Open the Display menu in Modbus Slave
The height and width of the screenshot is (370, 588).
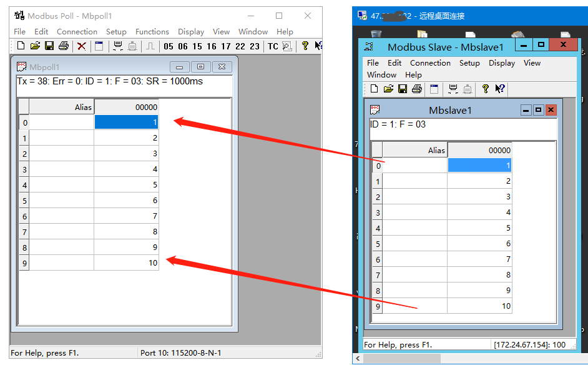(x=502, y=62)
